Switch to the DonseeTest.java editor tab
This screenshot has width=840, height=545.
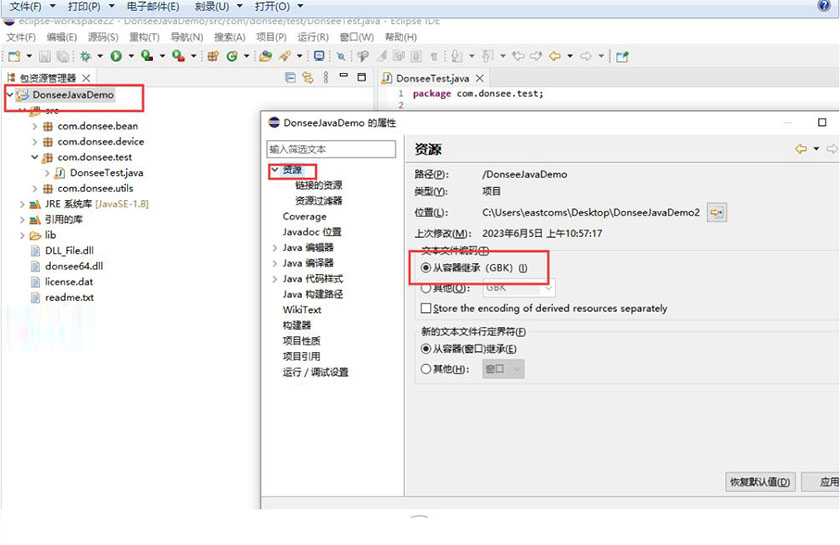click(x=432, y=78)
